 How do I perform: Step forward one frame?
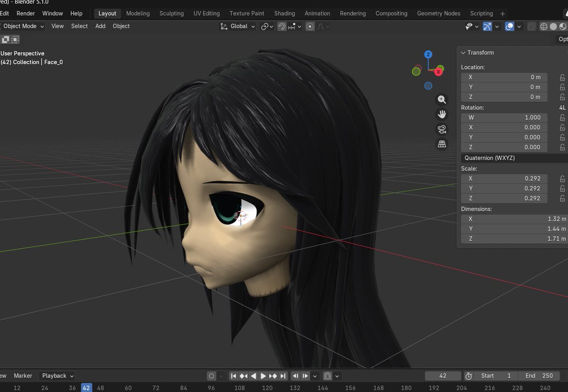tap(305, 376)
